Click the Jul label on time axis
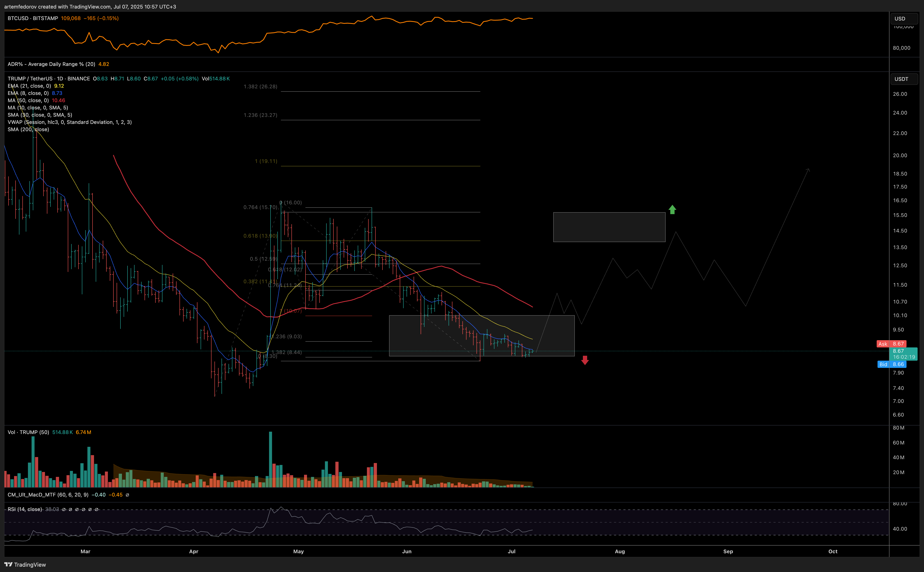924x572 pixels. coord(511,552)
